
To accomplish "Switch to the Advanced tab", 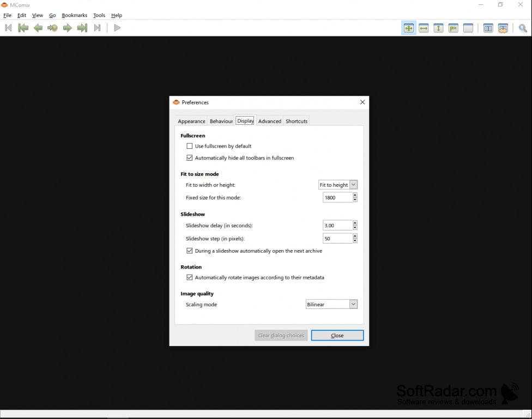I will tap(270, 121).
